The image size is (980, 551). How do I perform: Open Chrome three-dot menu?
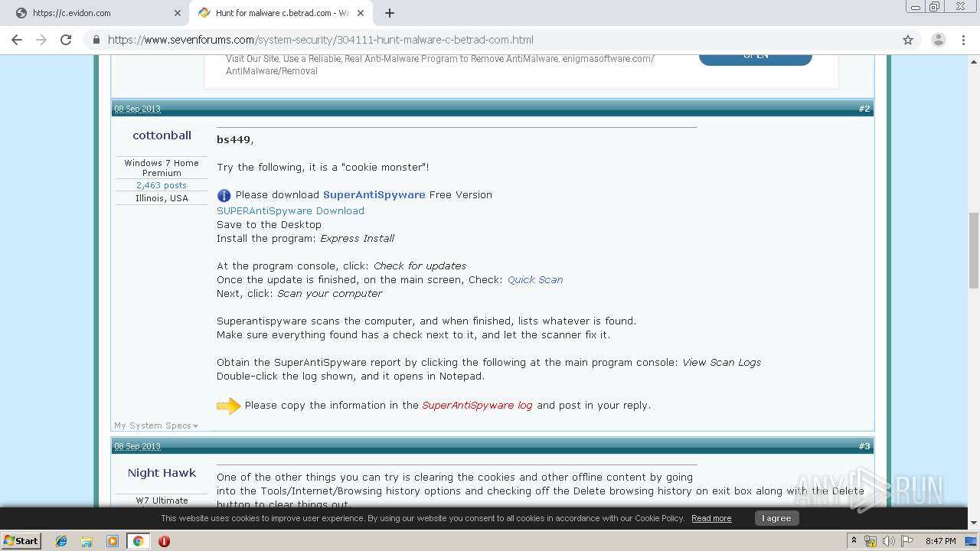pos(962,40)
